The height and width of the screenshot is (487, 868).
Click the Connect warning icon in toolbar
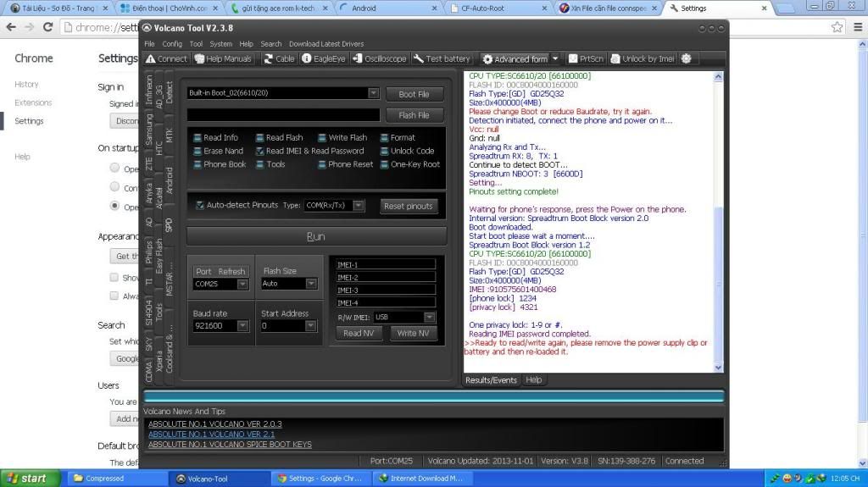coord(150,58)
